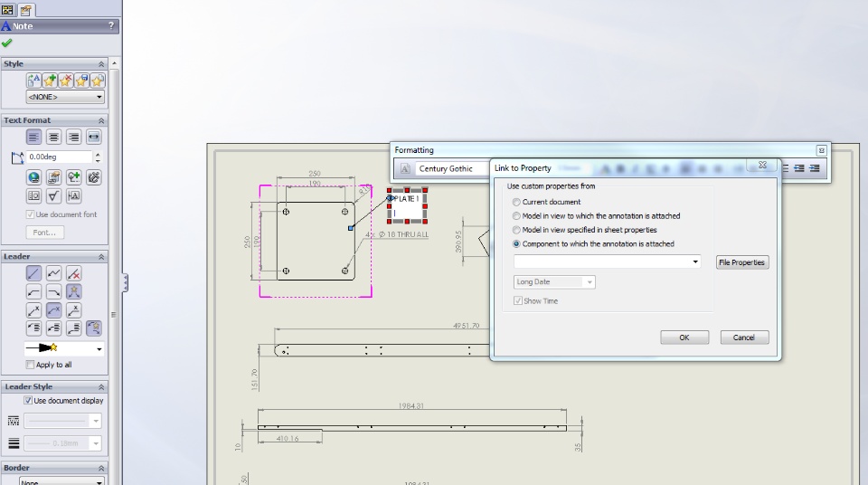This screenshot has height=485, width=868.
Task: Insert geometric tolerance icon
Action: [x=33, y=195]
